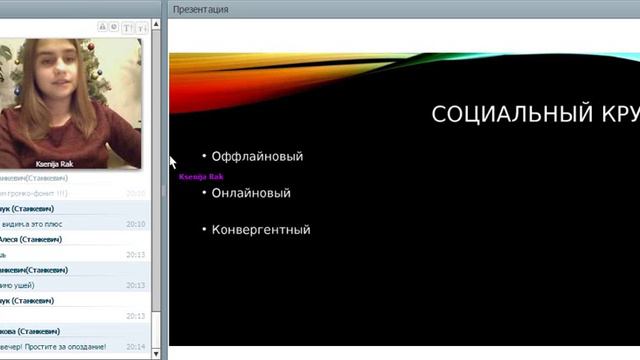640x360 pixels.
Task: Click the purple Ksenija Rak pointer label
Action: tap(201, 177)
